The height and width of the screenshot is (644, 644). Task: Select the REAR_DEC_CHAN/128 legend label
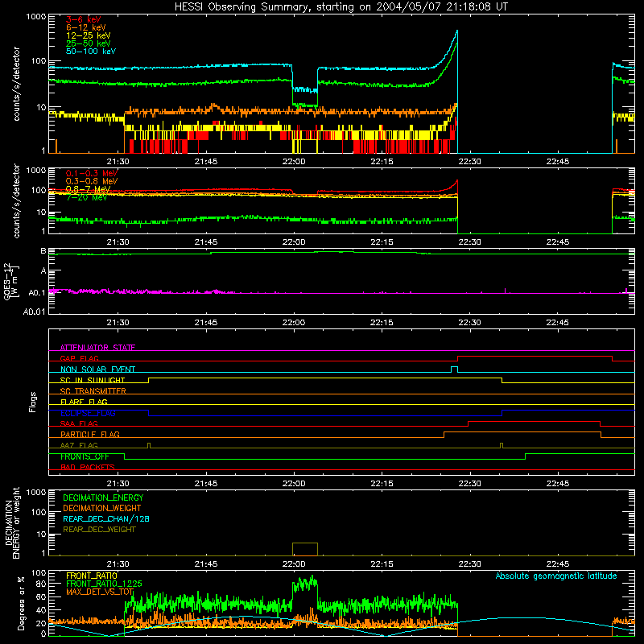[106, 518]
